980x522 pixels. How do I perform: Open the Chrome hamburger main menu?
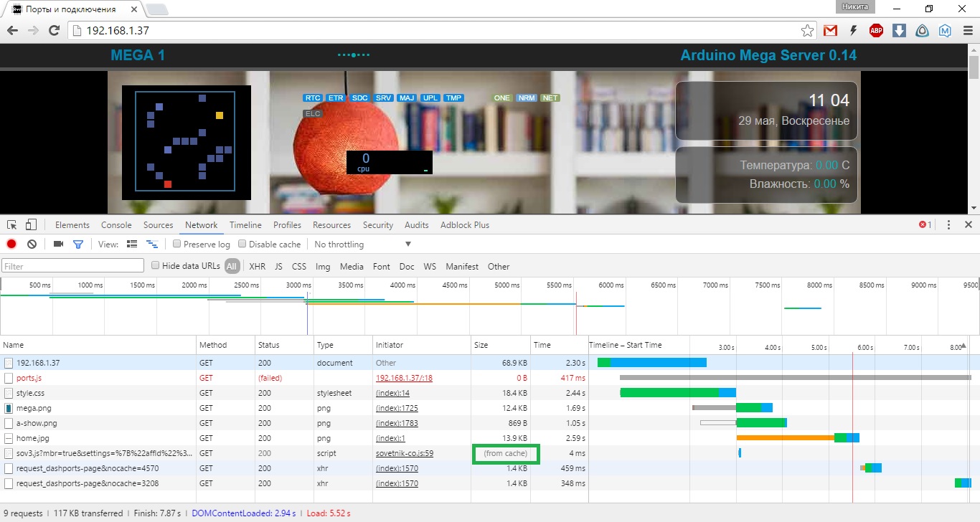(967, 31)
